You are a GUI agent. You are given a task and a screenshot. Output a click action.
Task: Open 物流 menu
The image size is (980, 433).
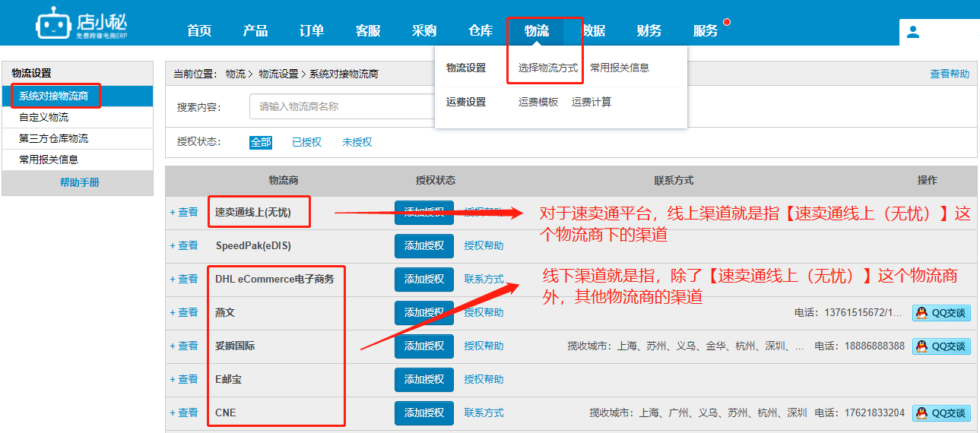click(x=537, y=30)
